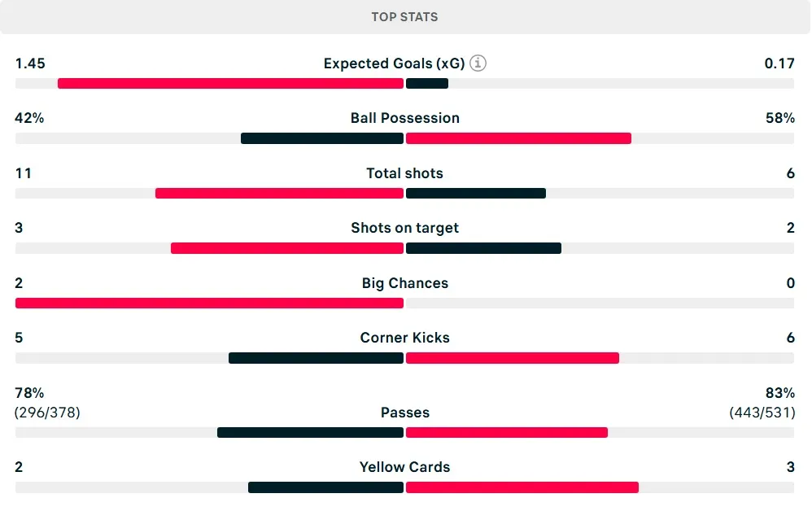The width and height of the screenshot is (812, 511).
Task: Click the red Yellow Cards bar
Action: [x=522, y=487]
